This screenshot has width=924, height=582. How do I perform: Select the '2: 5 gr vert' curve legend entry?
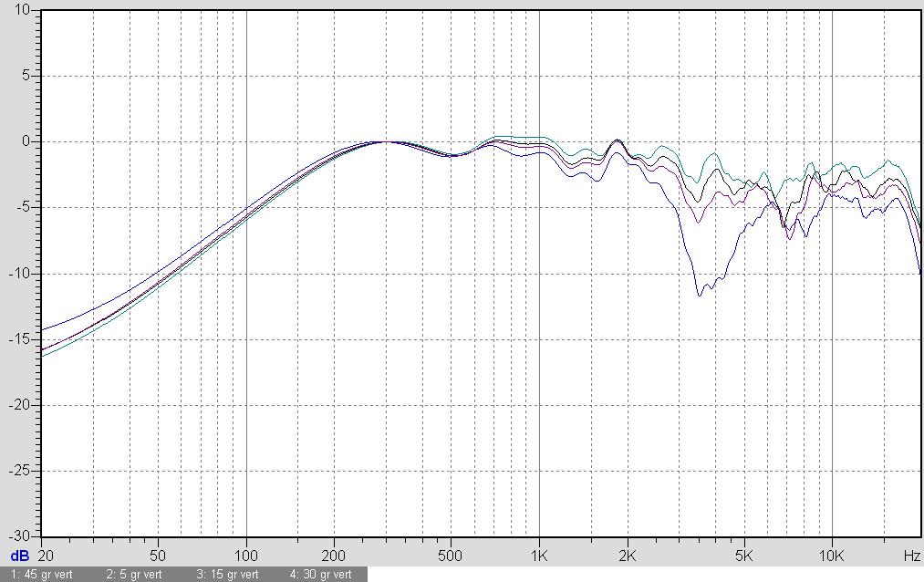tap(134, 575)
